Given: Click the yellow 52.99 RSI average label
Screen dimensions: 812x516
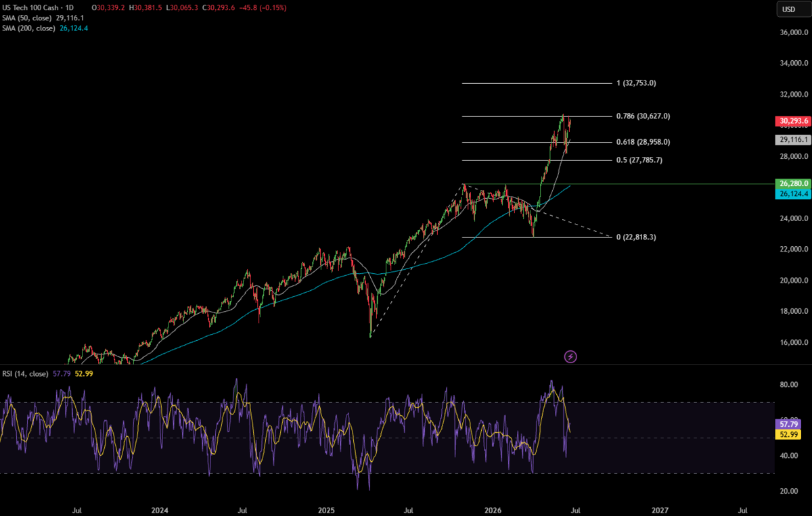Looking at the screenshot, I should click(x=789, y=434).
